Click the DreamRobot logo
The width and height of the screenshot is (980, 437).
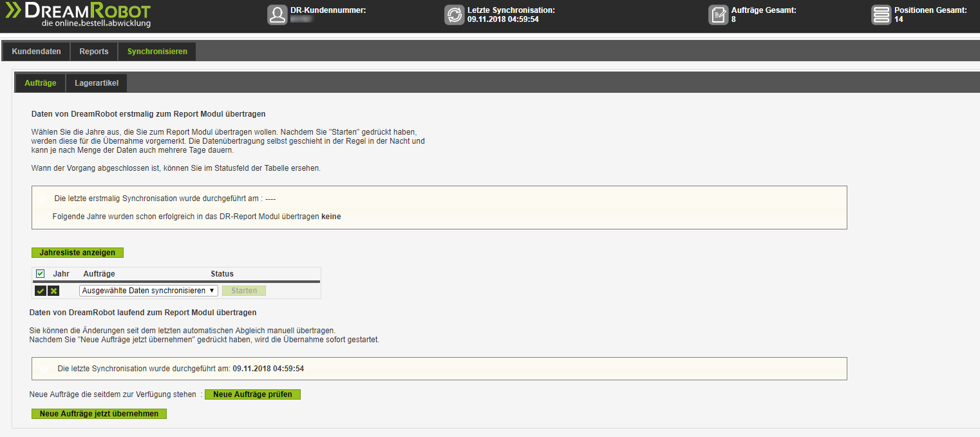click(78, 15)
